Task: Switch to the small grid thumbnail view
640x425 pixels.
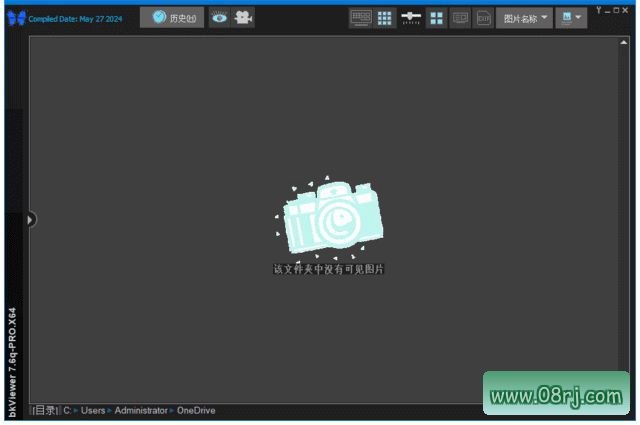Action: [x=384, y=18]
